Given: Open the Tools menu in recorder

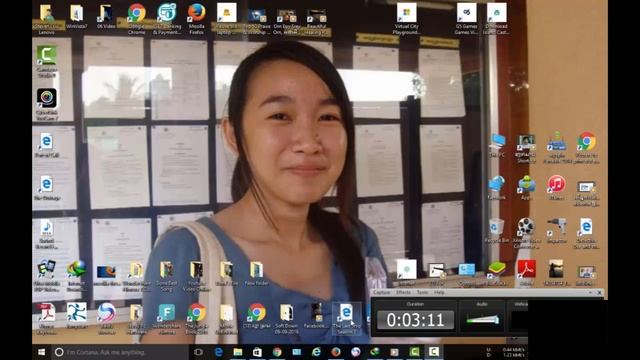Looking at the screenshot, I should (x=422, y=293).
